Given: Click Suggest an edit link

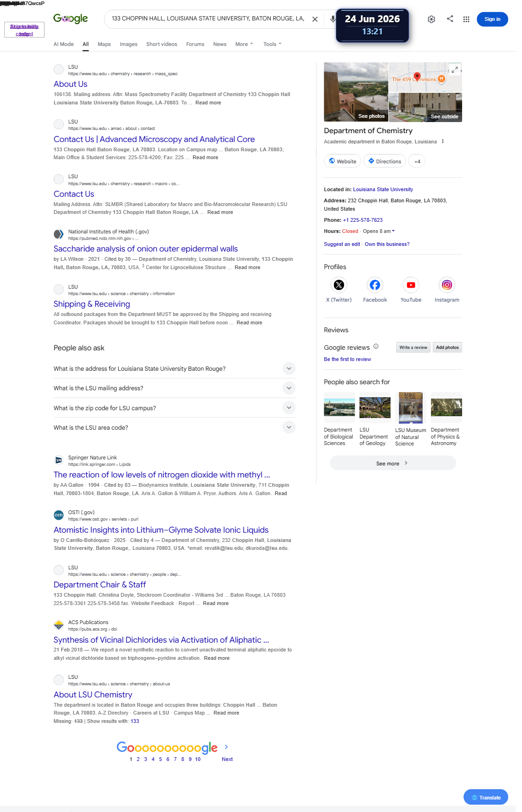Looking at the screenshot, I should pyautogui.click(x=342, y=244).
